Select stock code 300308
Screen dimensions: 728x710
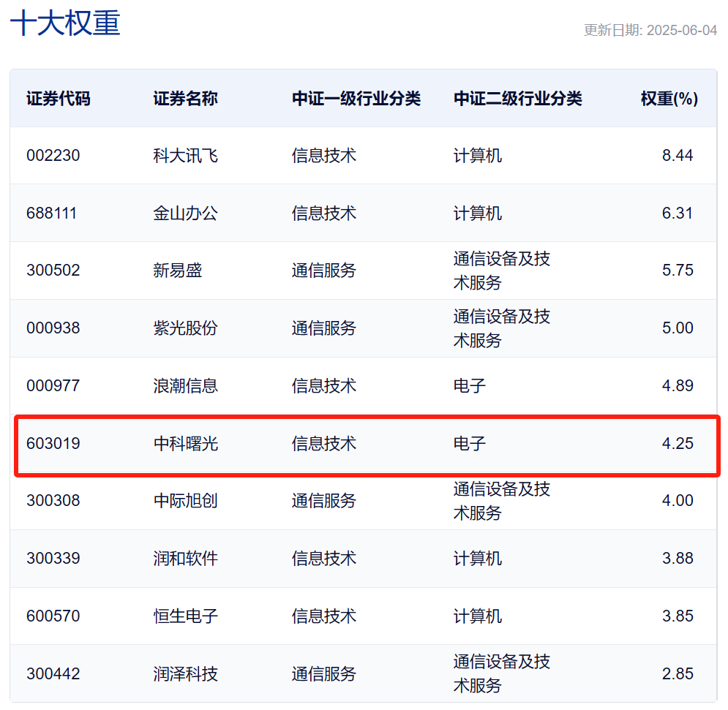point(53,501)
